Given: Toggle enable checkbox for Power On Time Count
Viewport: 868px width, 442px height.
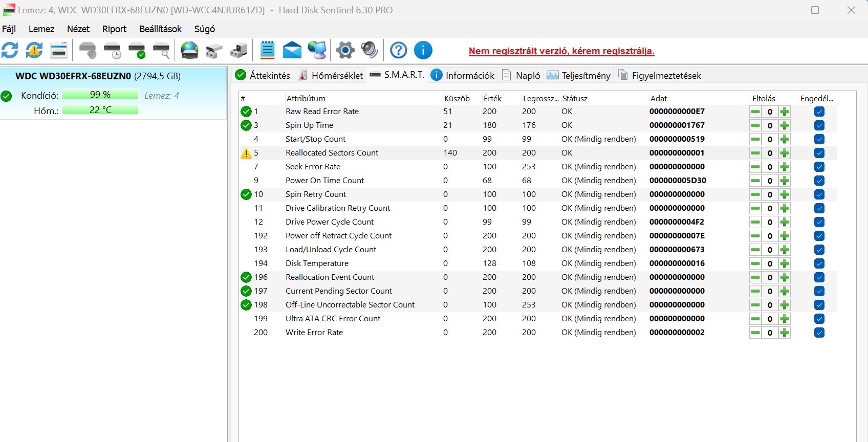Looking at the screenshot, I should (x=819, y=181).
